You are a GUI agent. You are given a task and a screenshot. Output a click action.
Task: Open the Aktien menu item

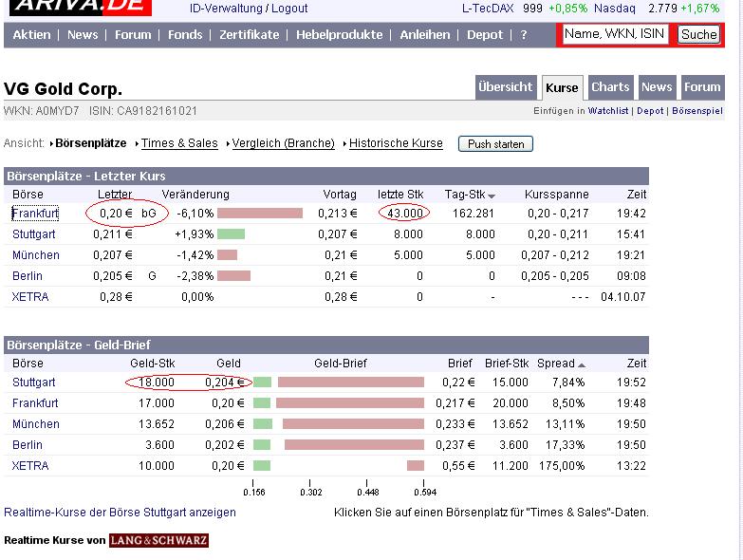pyautogui.click(x=31, y=34)
